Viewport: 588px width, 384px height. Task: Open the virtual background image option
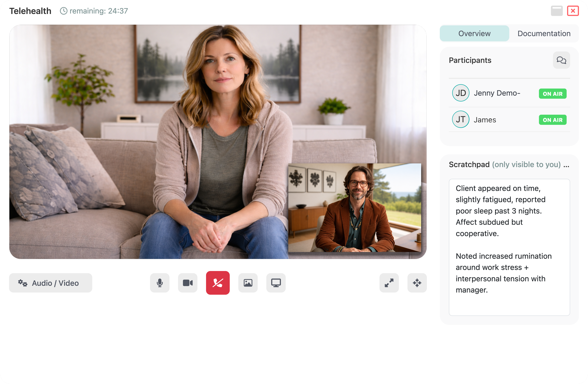click(x=248, y=283)
